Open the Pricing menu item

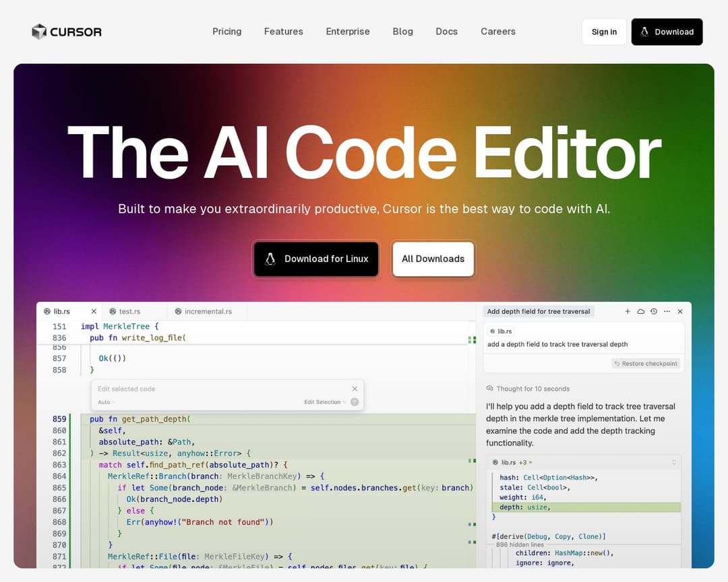click(x=226, y=32)
